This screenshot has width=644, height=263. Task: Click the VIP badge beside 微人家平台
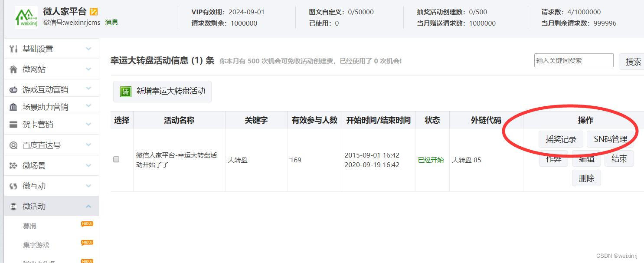(94, 12)
